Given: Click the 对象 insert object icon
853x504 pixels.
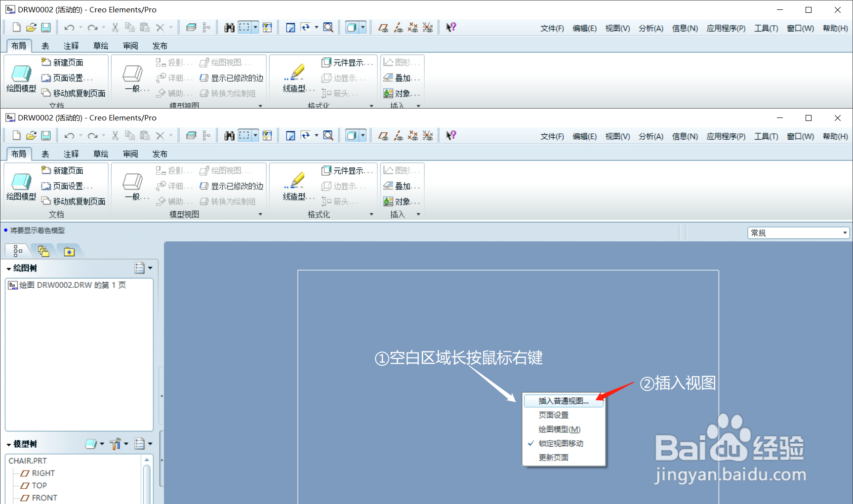Looking at the screenshot, I should pyautogui.click(x=402, y=201).
